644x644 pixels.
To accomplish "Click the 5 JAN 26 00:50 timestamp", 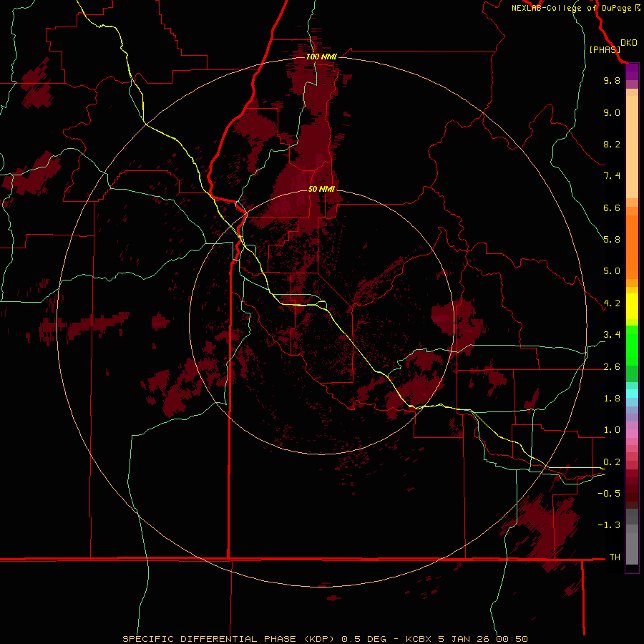I will pyautogui.click(x=482, y=639).
